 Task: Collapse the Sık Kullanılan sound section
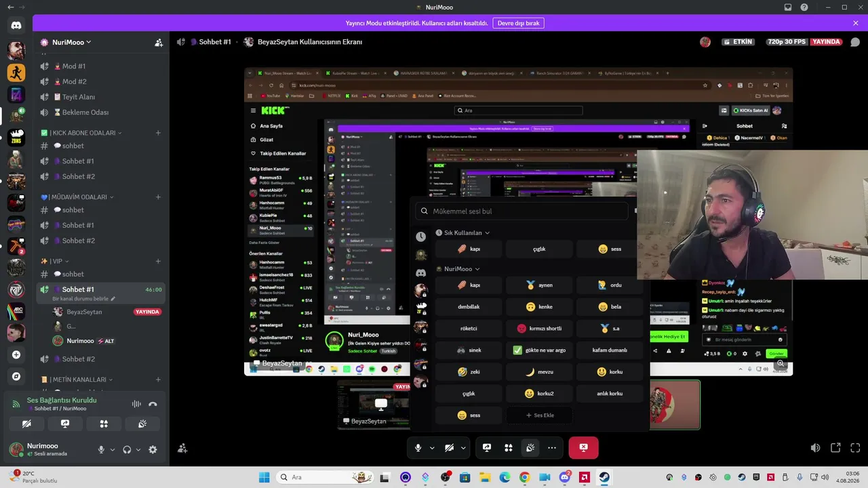[462, 233]
